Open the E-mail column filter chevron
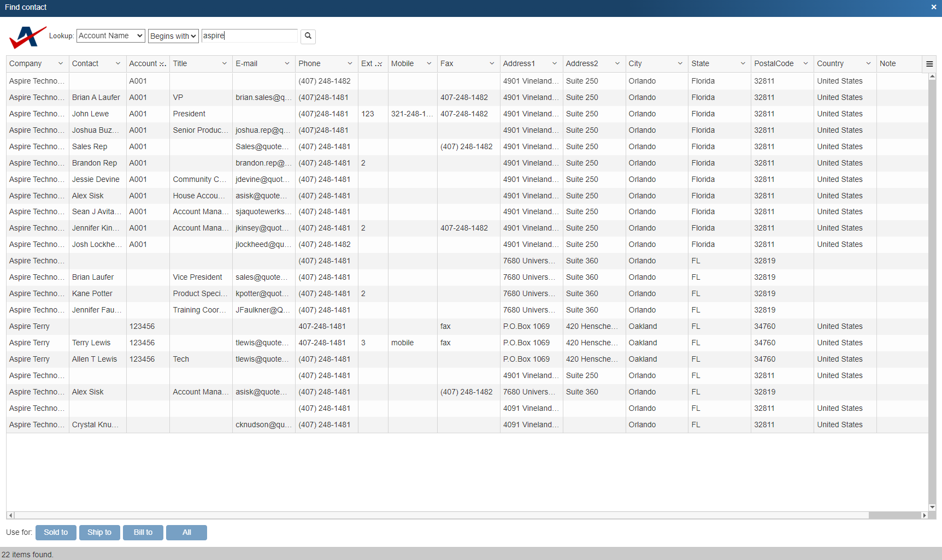The image size is (942, 560). coord(287,64)
